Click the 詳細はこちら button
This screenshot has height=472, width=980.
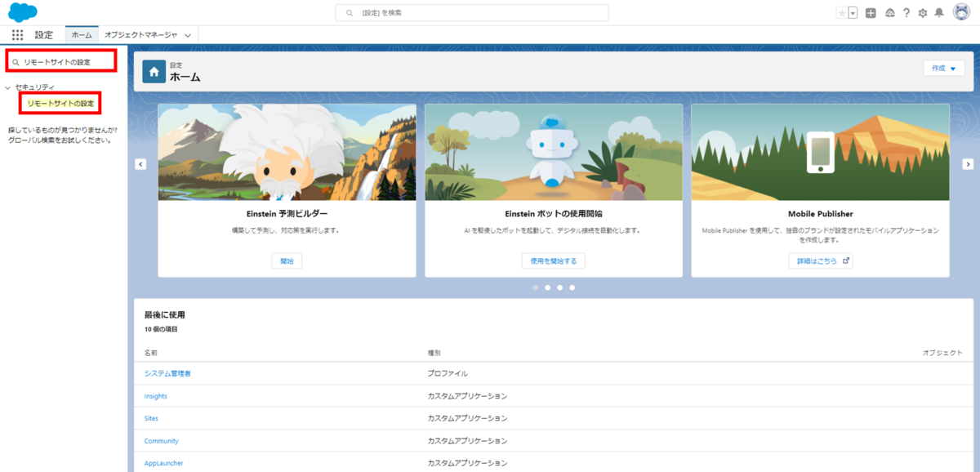point(821,261)
